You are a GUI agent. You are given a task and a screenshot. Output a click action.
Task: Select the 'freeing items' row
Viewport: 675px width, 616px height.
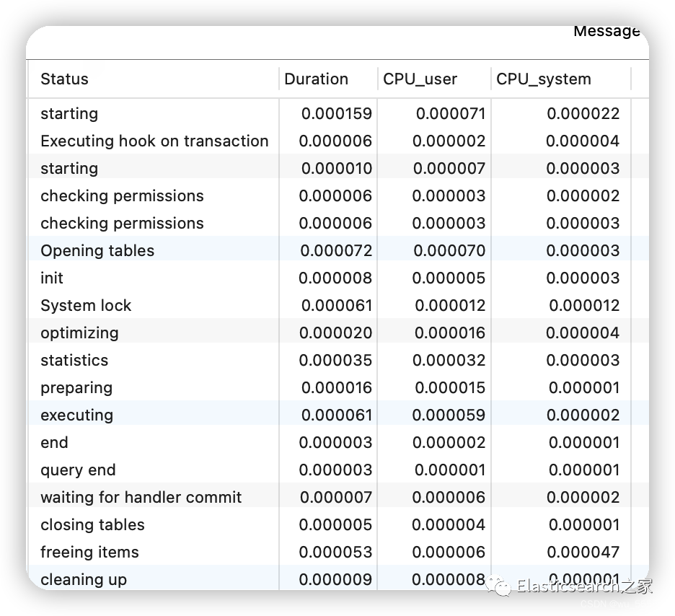pos(339,552)
